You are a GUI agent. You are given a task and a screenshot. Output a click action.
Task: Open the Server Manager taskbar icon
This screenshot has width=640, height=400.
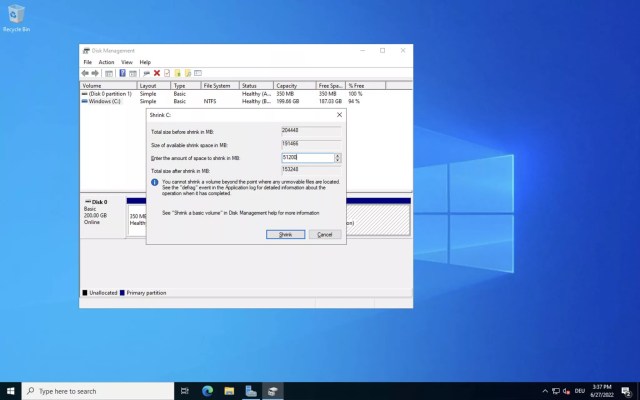tap(251, 391)
